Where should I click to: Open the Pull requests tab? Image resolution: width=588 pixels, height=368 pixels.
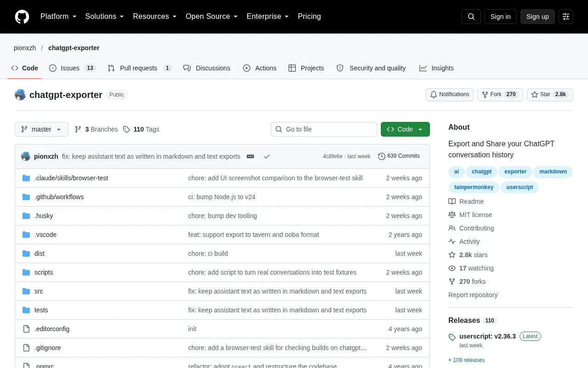pyautogui.click(x=140, y=68)
